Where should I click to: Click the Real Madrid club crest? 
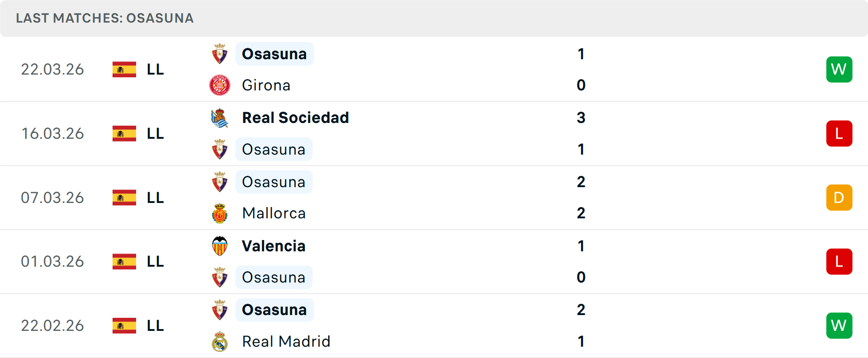coord(220,342)
